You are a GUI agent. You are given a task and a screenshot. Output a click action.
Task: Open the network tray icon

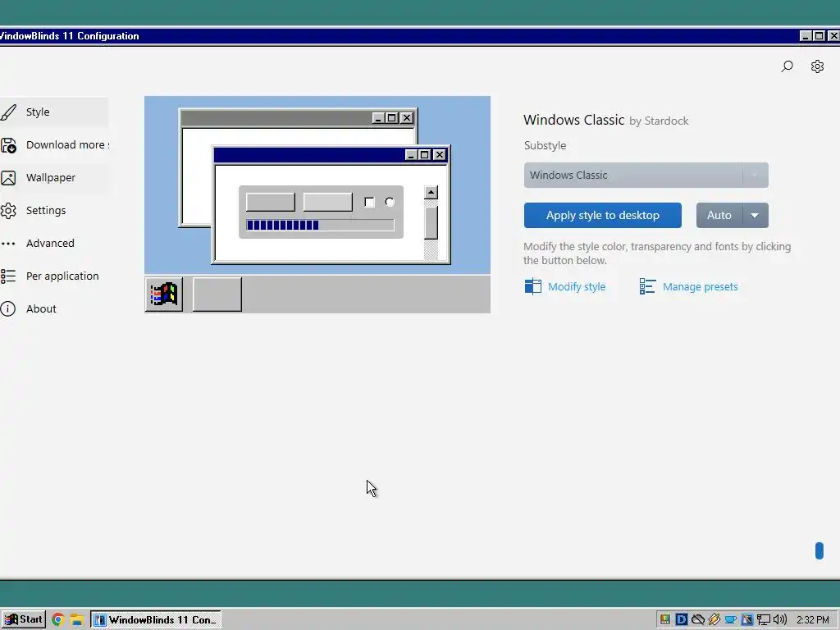click(x=764, y=620)
